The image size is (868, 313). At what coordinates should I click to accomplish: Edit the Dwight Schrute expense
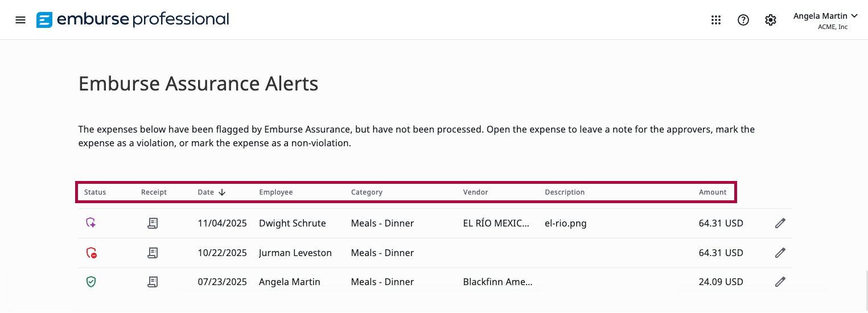pos(780,223)
